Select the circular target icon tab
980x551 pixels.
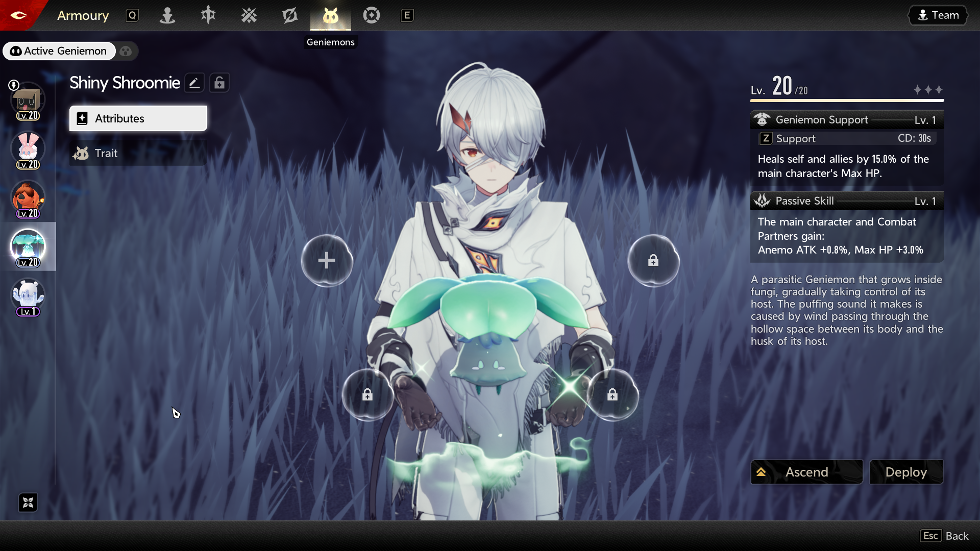point(372,15)
